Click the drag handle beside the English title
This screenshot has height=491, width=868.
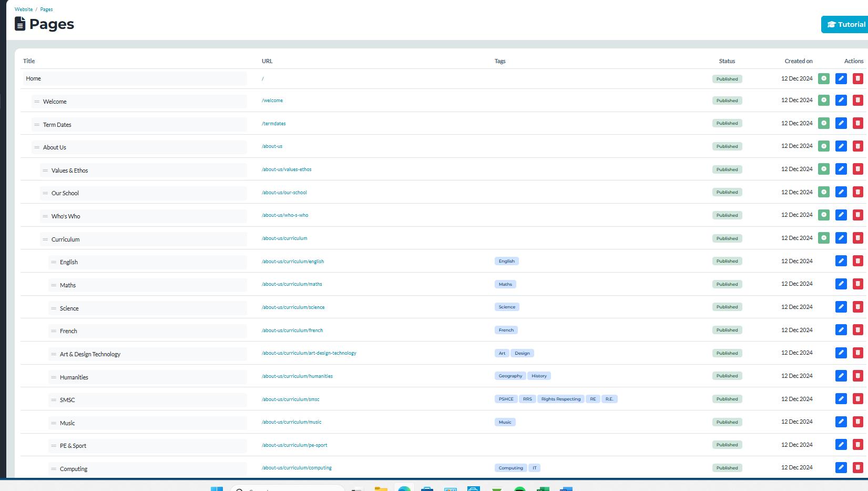coord(54,262)
